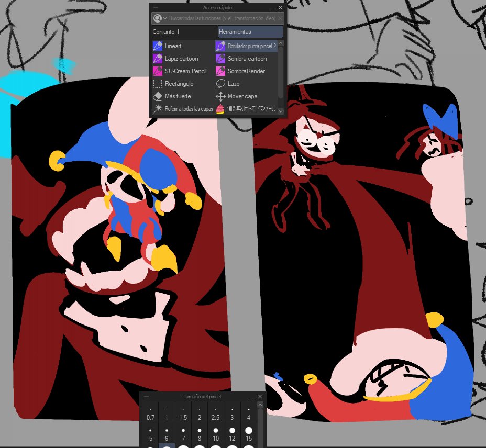Choose the 隙間無く囲って塗るツール tool

point(246,109)
